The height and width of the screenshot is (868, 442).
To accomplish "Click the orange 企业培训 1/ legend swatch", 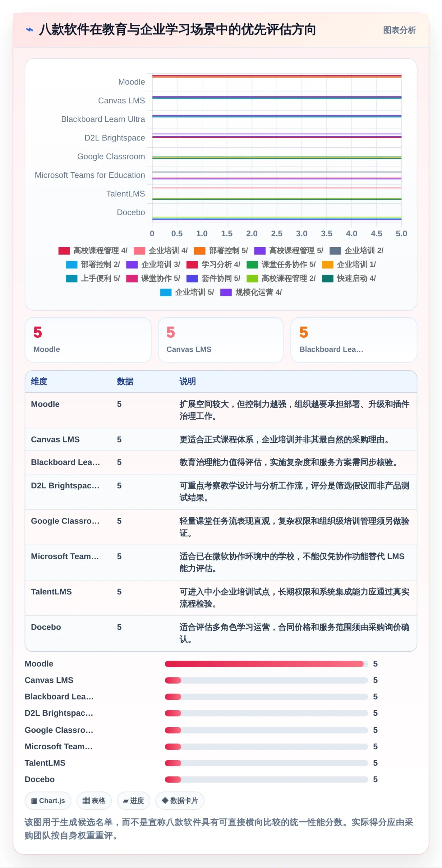I will 328,264.
